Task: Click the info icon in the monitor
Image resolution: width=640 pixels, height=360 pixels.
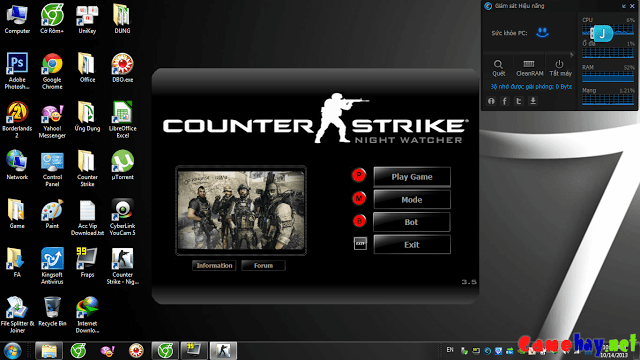Action: [491, 101]
